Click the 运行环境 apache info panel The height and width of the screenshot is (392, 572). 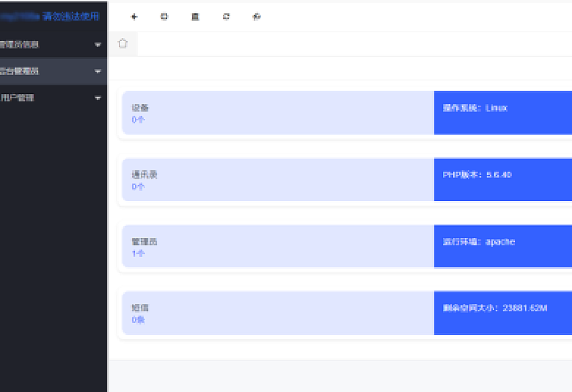click(x=503, y=247)
